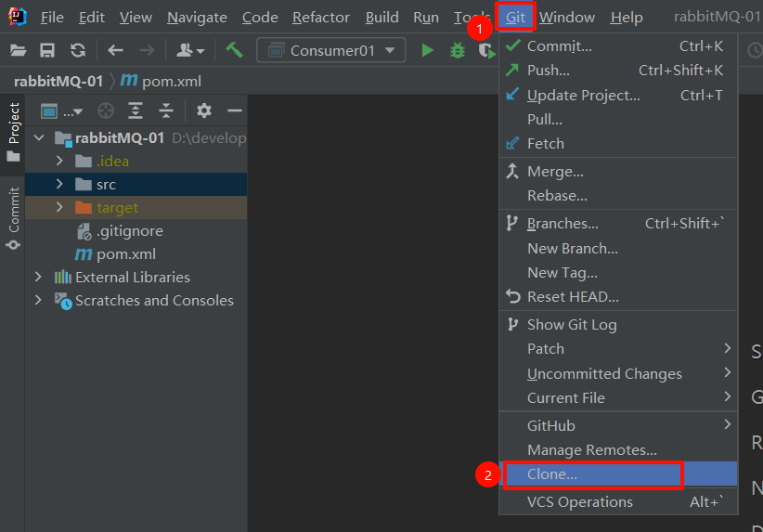763x532 pixels.
Task: Hide the Project panel with minus icon
Action: [235, 111]
